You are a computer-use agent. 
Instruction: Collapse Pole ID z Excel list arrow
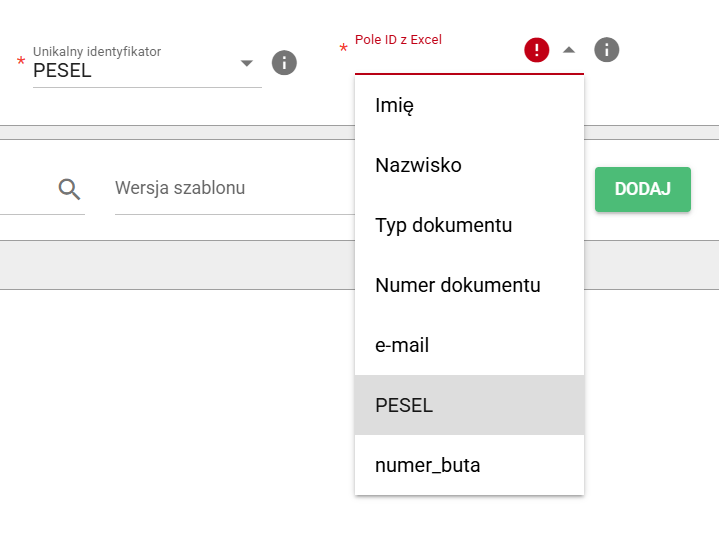pos(569,49)
